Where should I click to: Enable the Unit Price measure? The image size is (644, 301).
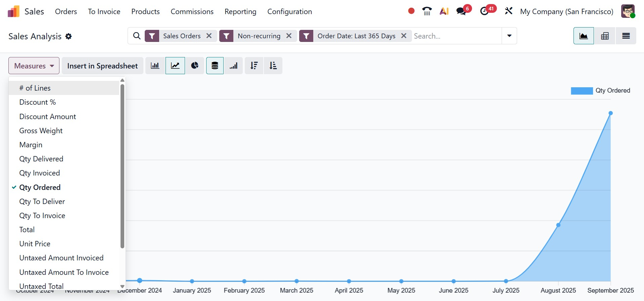click(64, 244)
